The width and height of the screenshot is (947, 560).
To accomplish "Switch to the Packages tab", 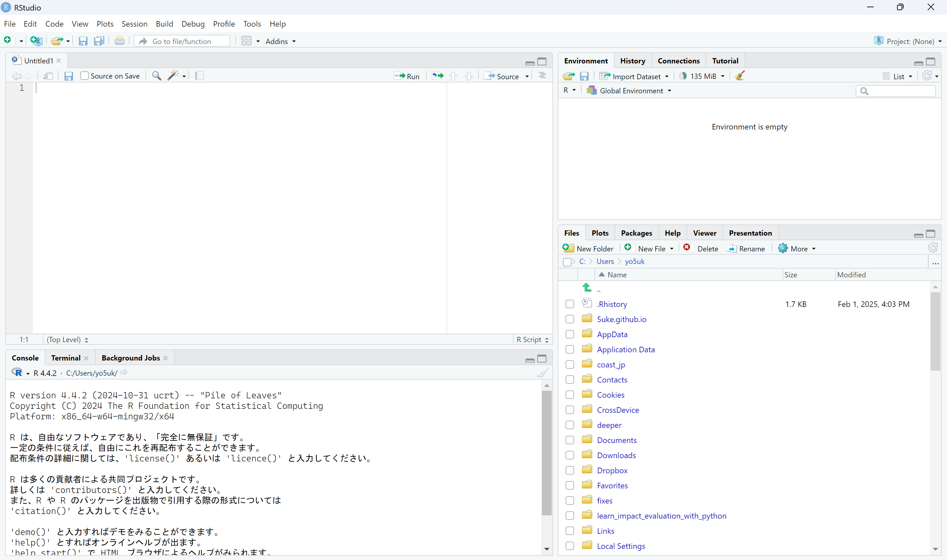I will tap(636, 233).
